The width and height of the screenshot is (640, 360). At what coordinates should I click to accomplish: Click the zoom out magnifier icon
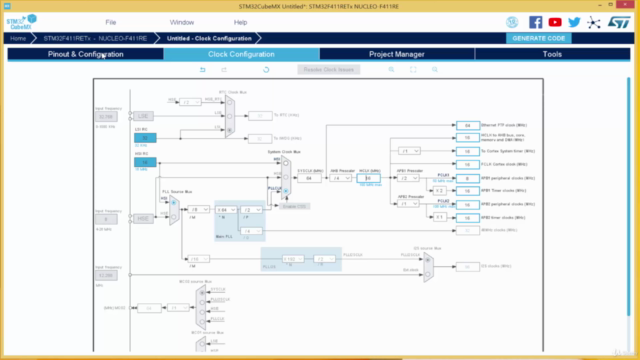pyautogui.click(x=435, y=69)
